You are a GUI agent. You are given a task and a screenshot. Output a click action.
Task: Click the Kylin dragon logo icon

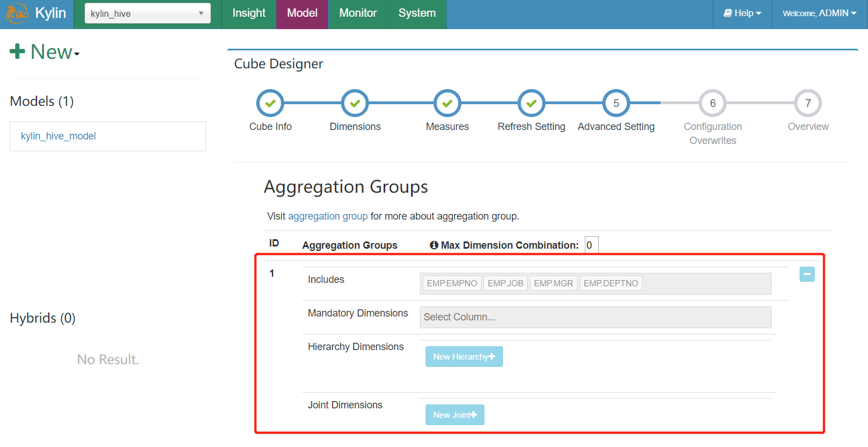coord(16,13)
